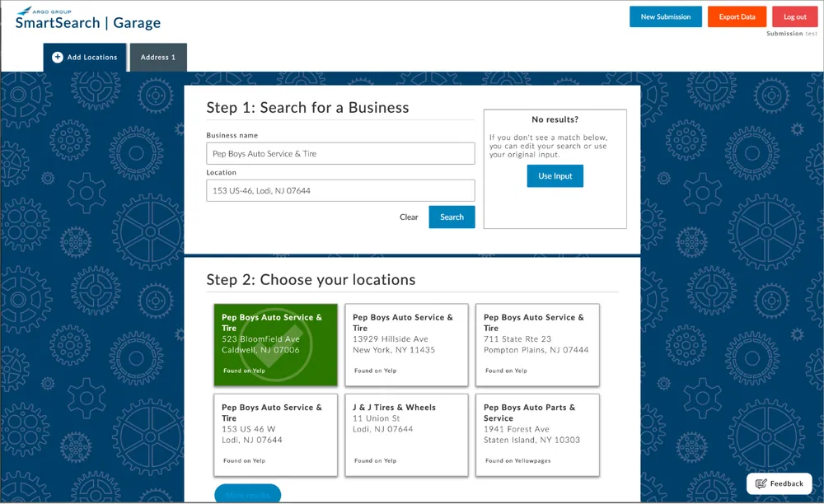Focus the Location input field
The image size is (824, 504).
click(340, 190)
